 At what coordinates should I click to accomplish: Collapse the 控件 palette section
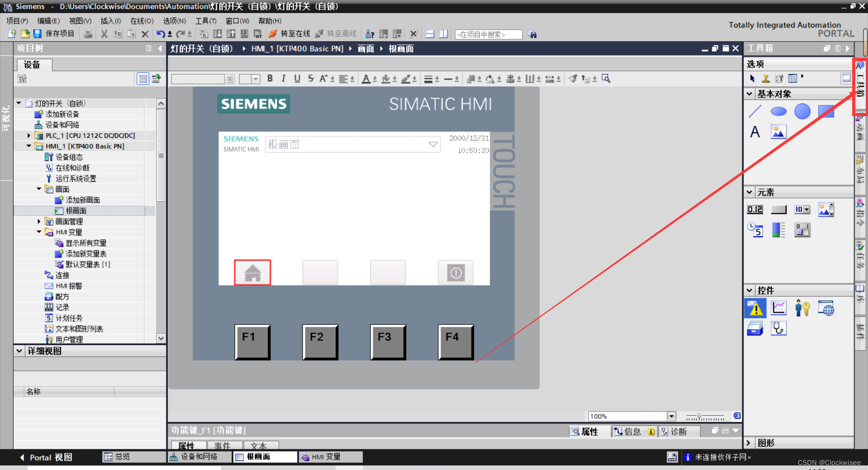pos(750,290)
